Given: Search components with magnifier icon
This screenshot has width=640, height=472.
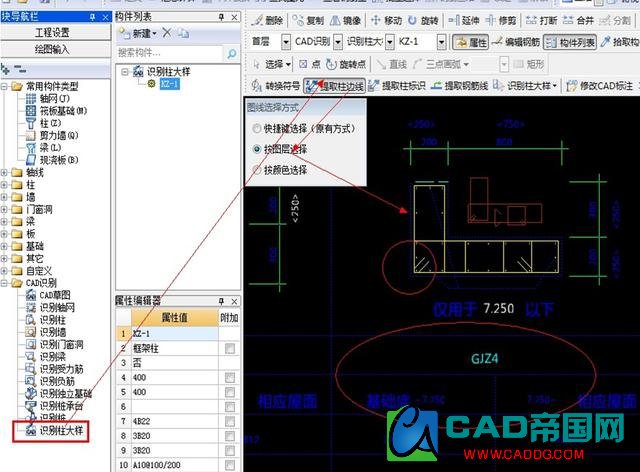Looking at the screenshot, I should [231, 53].
